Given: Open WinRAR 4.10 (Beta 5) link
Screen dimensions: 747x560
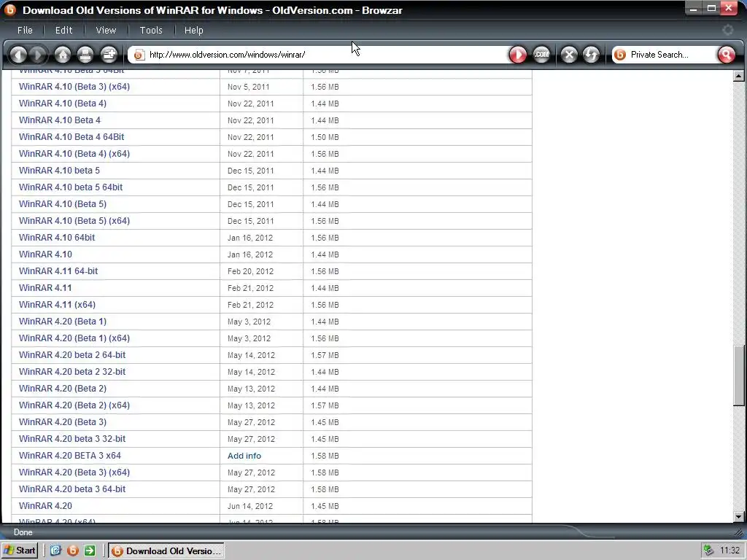Looking at the screenshot, I should (63, 204).
